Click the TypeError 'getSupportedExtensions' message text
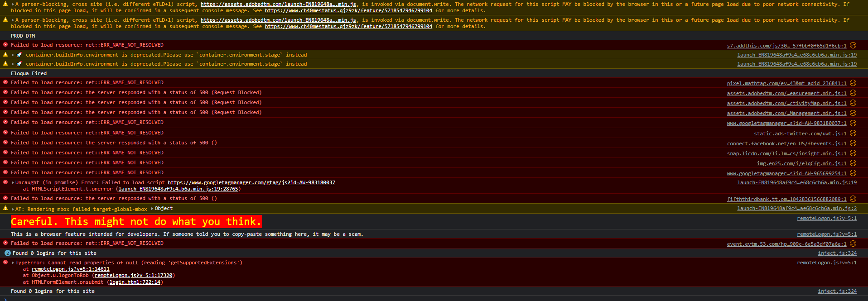This screenshot has height=301, width=868. (x=129, y=263)
